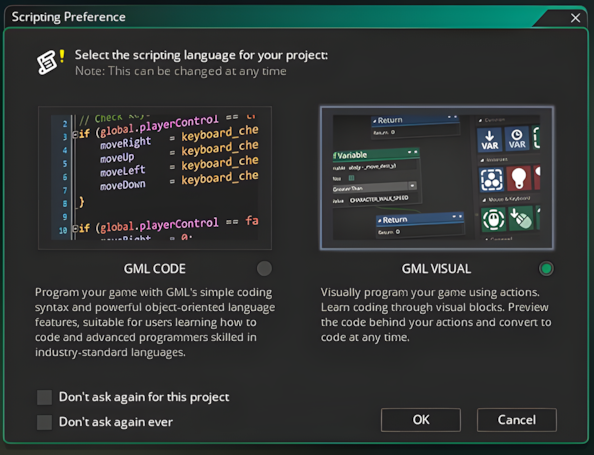Click the GML CODE label
Image resolution: width=594 pixels, height=455 pixels.
click(x=155, y=269)
